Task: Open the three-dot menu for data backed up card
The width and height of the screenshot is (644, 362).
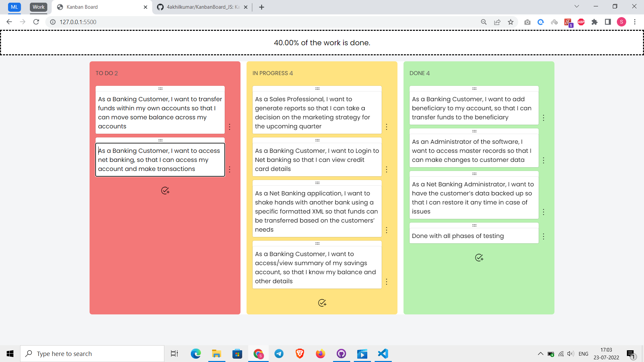Action: [544, 212]
